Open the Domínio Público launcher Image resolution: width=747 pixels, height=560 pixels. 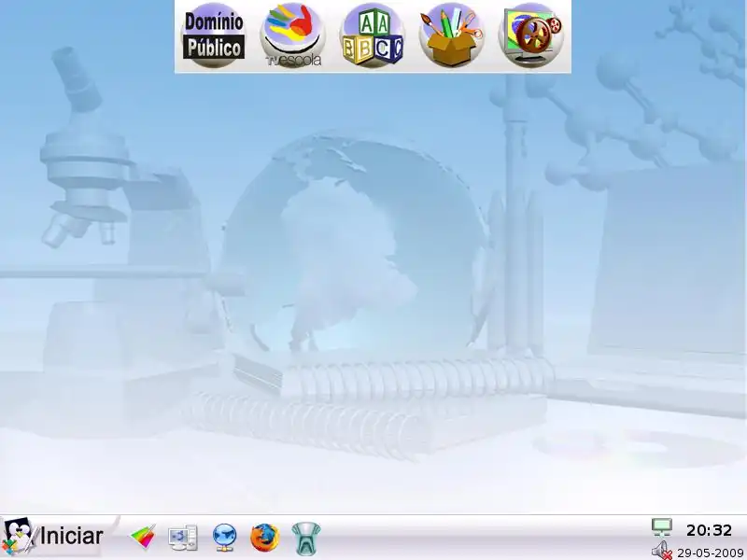pos(214,35)
